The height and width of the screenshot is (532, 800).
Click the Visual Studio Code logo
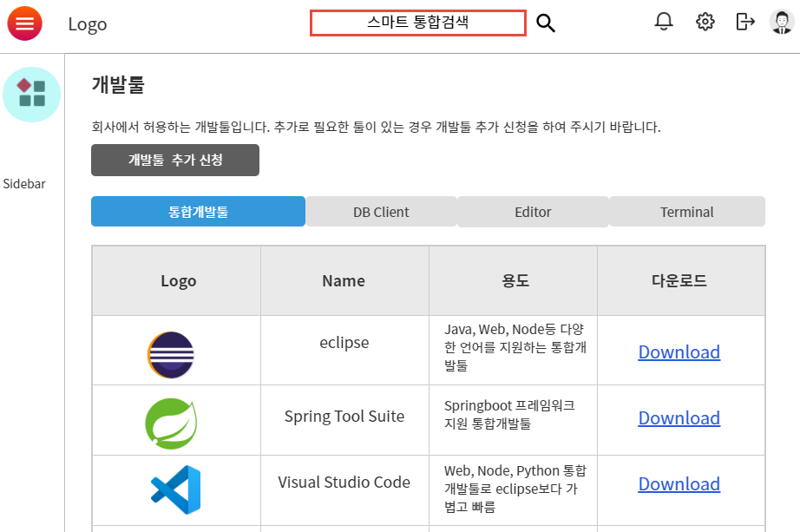point(176,489)
